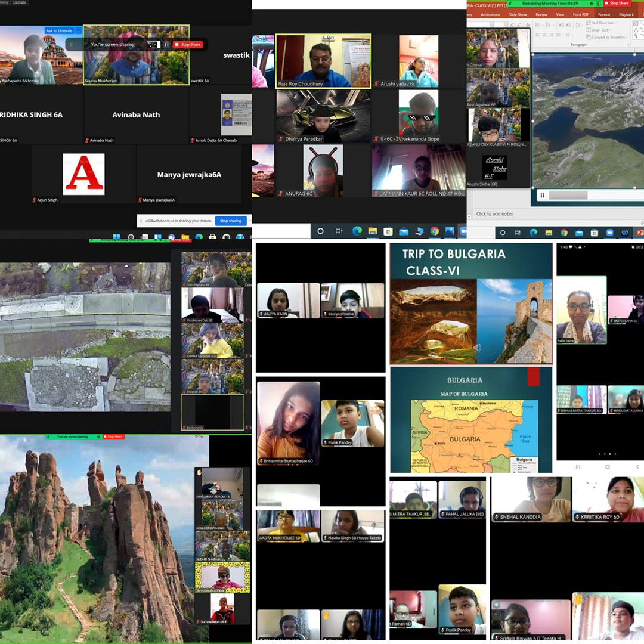644x644 pixels.
Task: Click the Ask to Unmute button
Action: [59, 30]
